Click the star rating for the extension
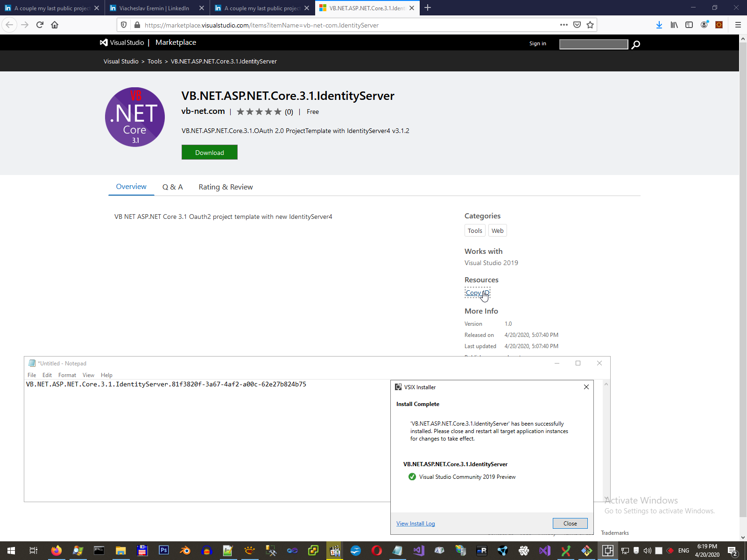Viewport: 747px width, 560px height. (259, 112)
